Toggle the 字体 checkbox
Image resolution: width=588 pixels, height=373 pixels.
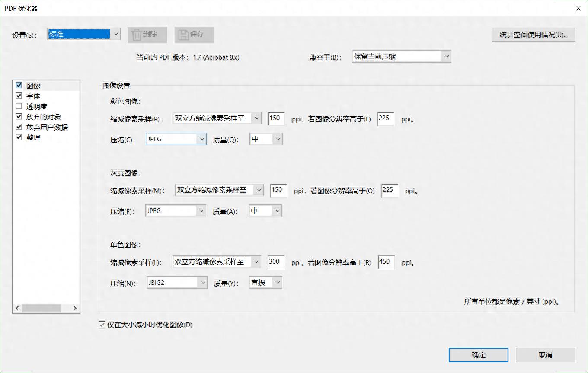pos(19,96)
